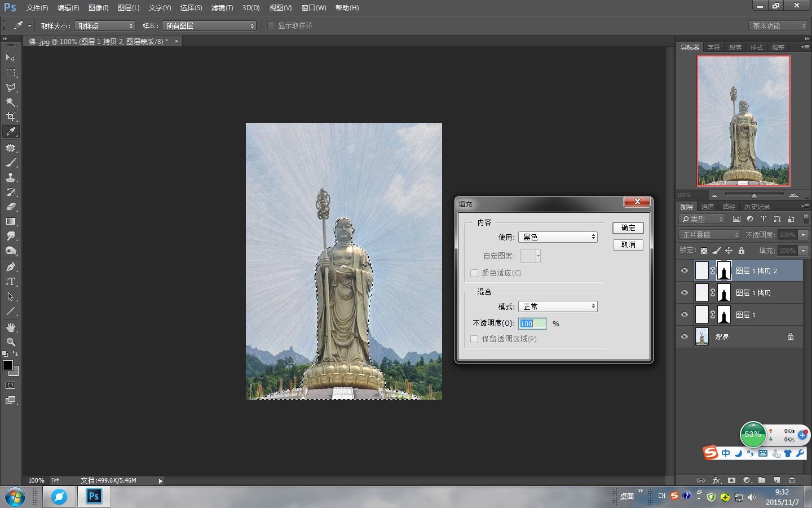Click the foreground color swatch
Screen dimensions: 812x508
point(8,365)
